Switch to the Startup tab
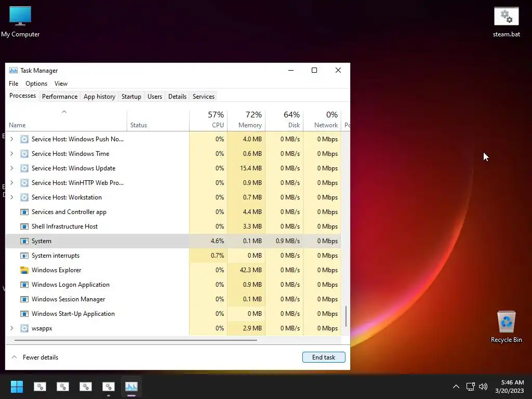532x399 pixels. coord(131,97)
